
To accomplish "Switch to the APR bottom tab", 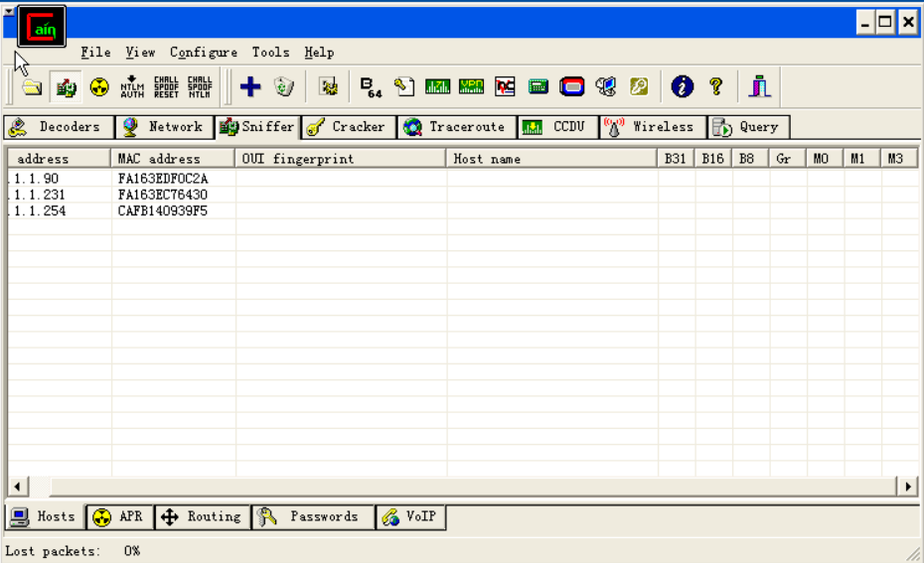I will tap(119, 517).
